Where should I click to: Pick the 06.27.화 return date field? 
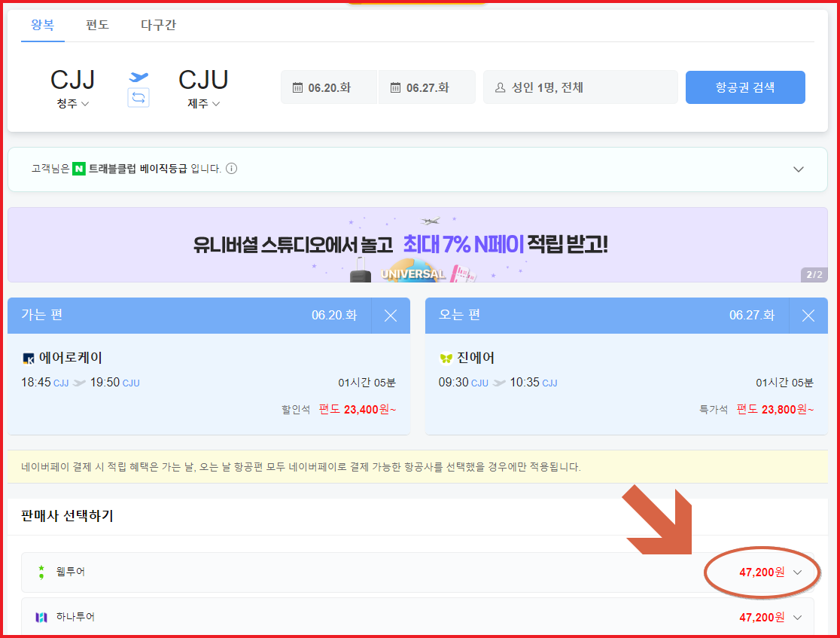pos(427,87)
